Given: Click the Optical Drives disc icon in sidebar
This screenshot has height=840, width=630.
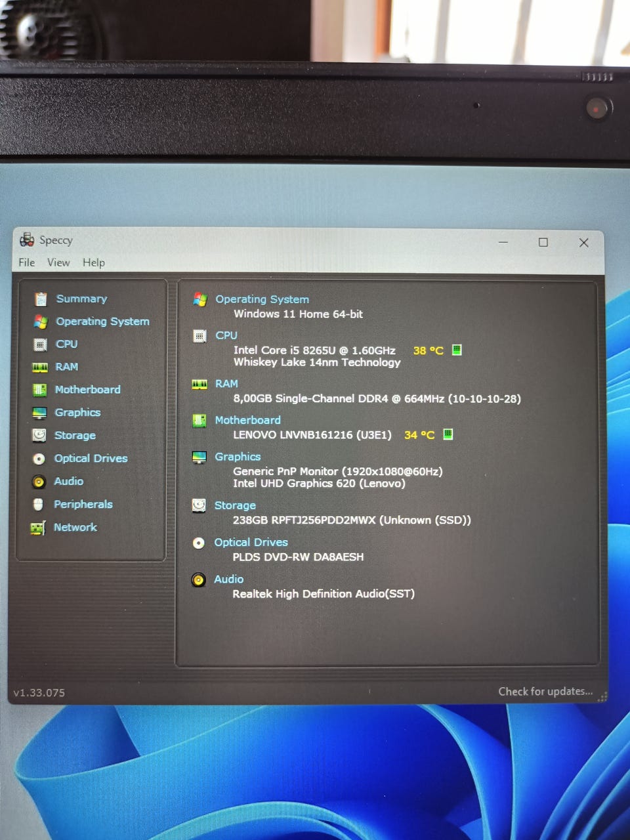Looking at the screenshot, I should (39, 459).
